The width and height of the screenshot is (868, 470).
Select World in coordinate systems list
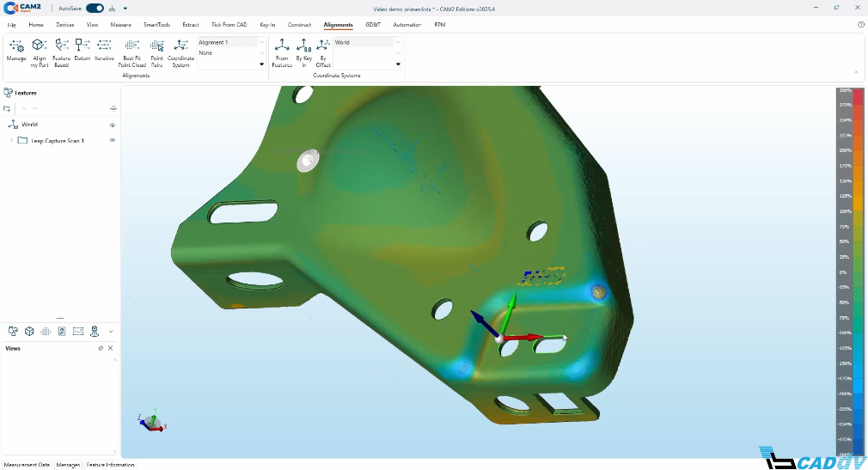(x=364, y=43)
